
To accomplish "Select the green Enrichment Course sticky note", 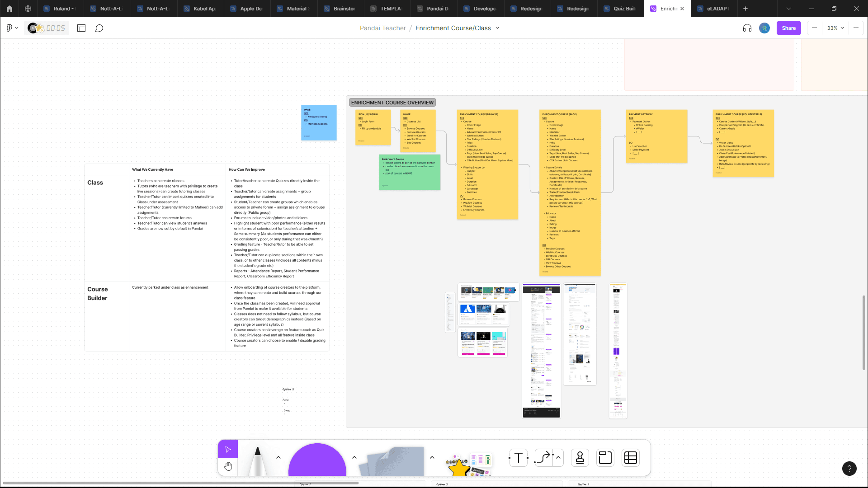I will 410,172.
